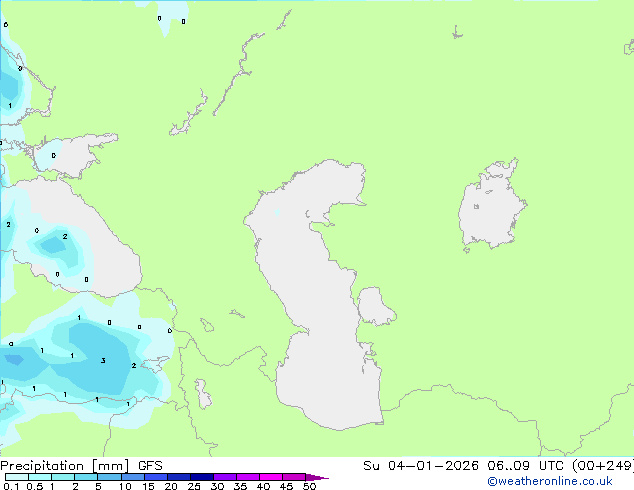Click the 15–20 mm blue legend swatch
The image size is (634, 490).
[156, 477]
